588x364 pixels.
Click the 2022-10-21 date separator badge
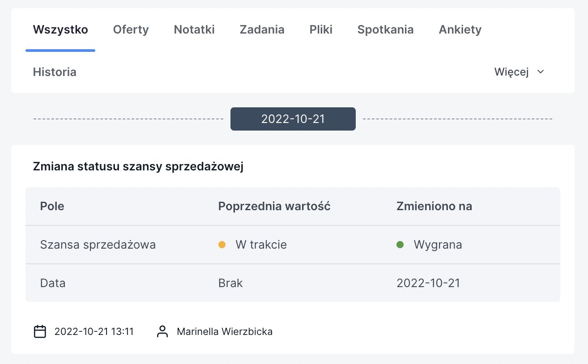[x=293, y=119]
